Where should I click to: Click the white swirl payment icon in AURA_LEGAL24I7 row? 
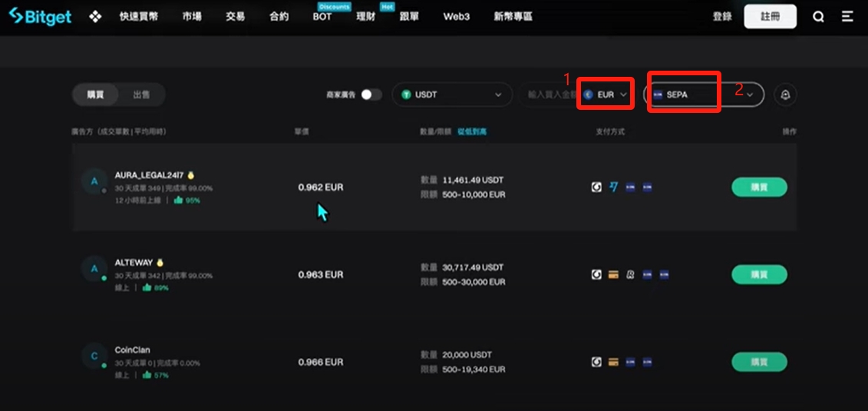coord(596,187)
